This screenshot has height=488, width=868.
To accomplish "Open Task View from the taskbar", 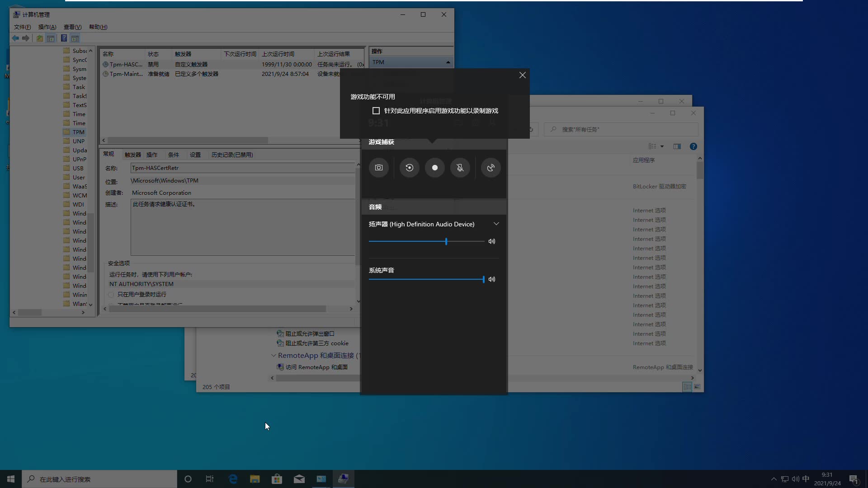I will click(210, 479).
